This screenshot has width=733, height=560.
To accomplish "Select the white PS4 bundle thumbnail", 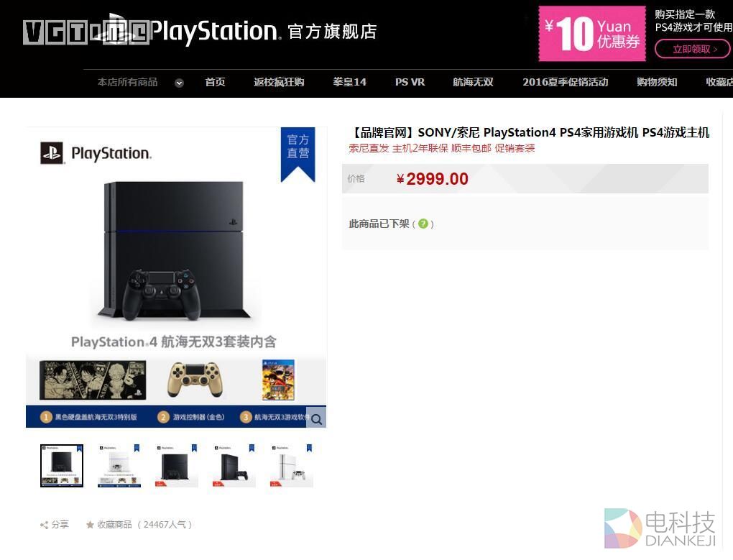I will click(x=119, y=466).
